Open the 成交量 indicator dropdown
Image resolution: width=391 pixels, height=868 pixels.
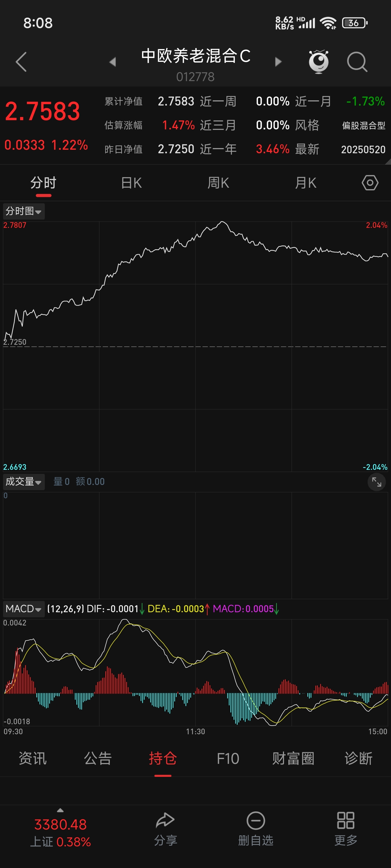pyautogui.click(x=24, y=482)
